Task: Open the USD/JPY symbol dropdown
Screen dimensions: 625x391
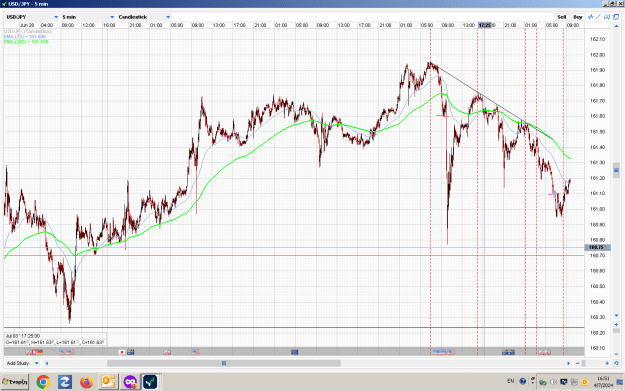Action: (32, 17)
